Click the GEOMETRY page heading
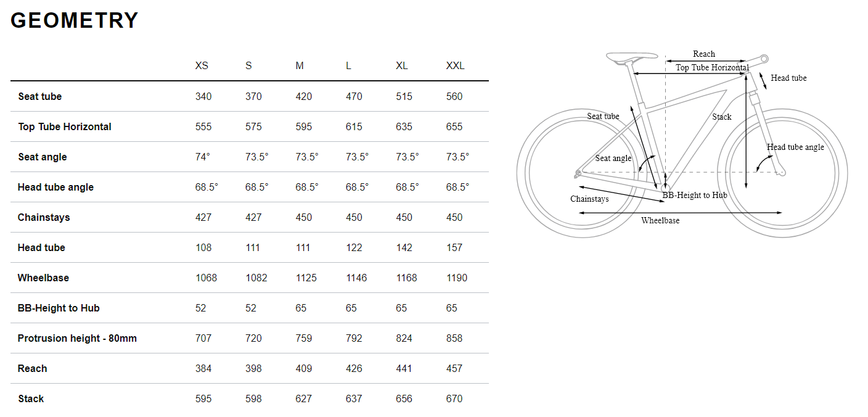Viewport: 868px width, 417px height. tap(75, 21)
